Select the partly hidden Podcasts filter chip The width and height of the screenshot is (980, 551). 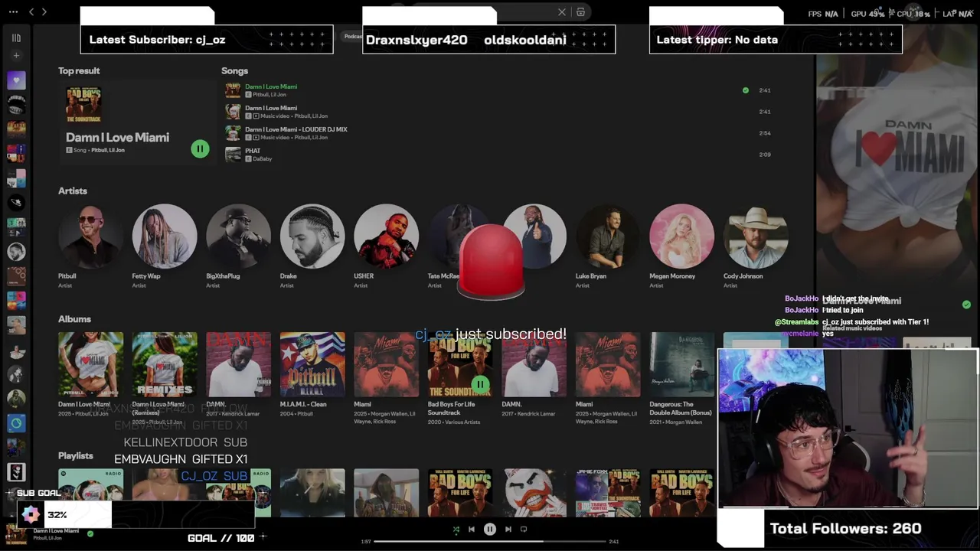[352, 36]
